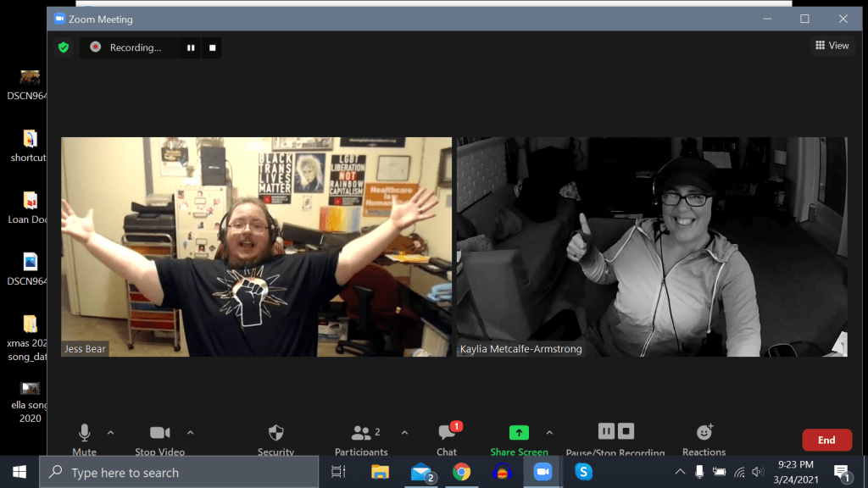Viewport: 868px width, 488px height.
Task: Expand audio options arrow beside Mute
Action: point(110,432)
